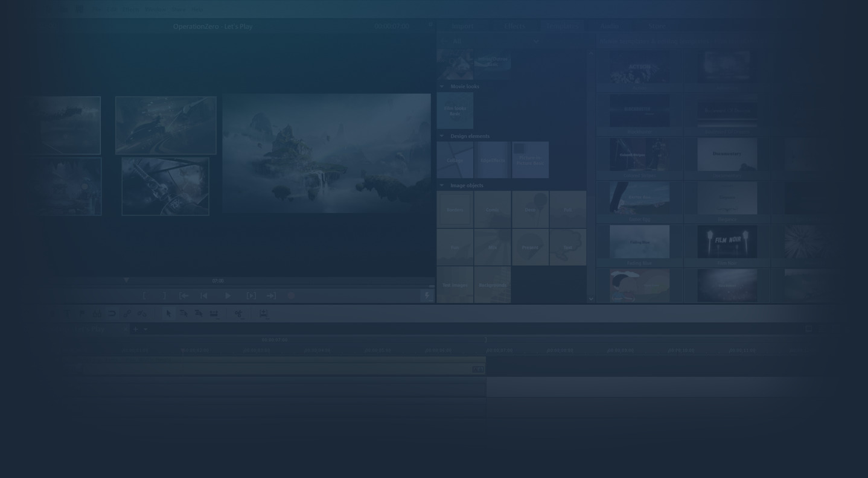Open the Test images tile
Screen dimensions: 868x478
455,285
